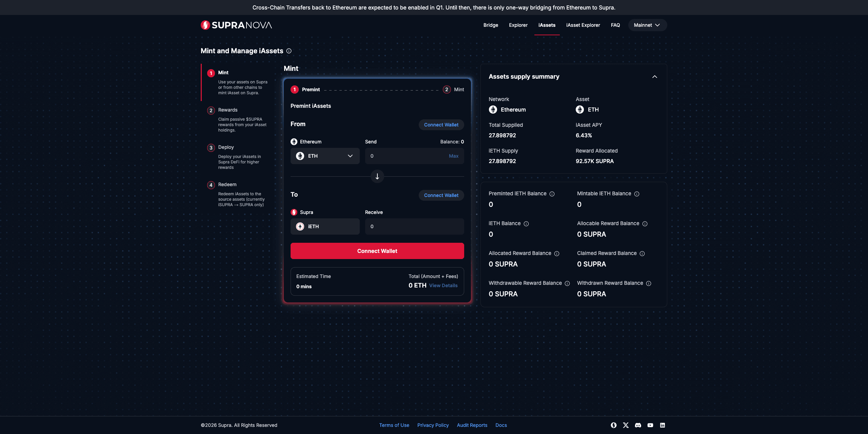This screenshot has width=868, height=434.
Task: Click View Details link for fees
Action: 443,285
